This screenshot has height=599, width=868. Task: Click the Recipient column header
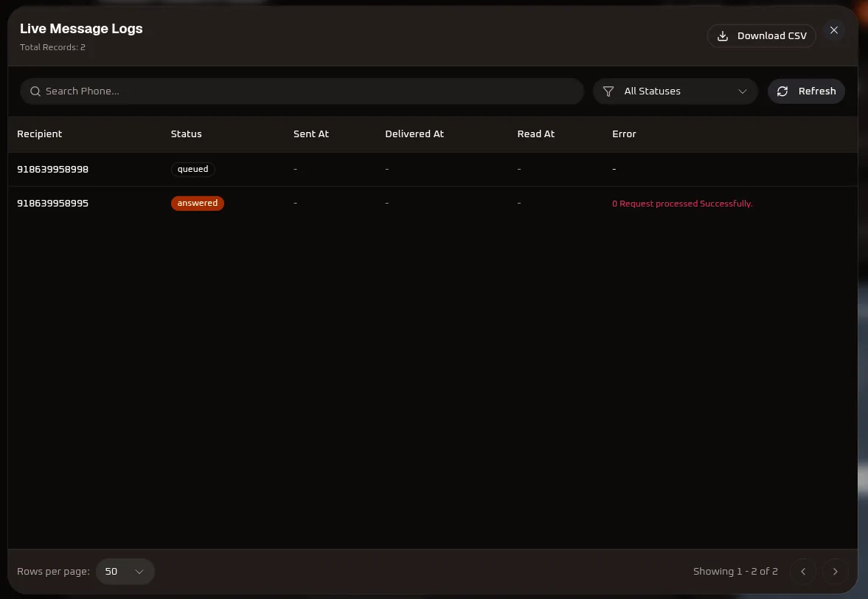tap(39, 134)
